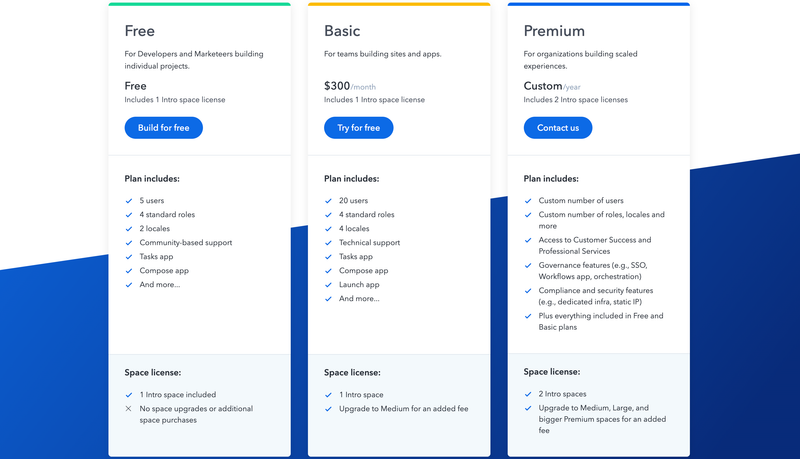The image size is (800, 459).
Task: Click checkmark icon beside 20 users
Action: click(329, 201)
